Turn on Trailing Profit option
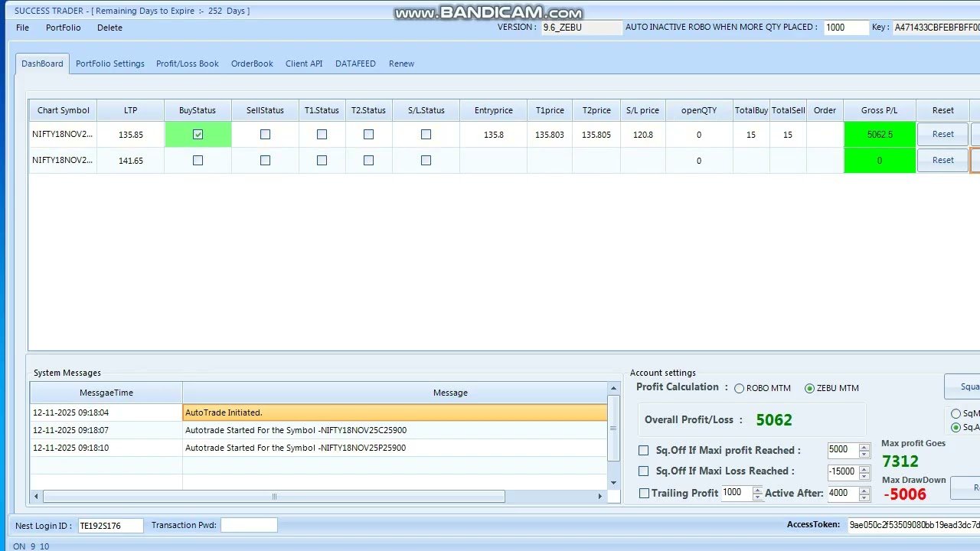The height and width of the screenshot is (551, 980). (x=644, y=493)
